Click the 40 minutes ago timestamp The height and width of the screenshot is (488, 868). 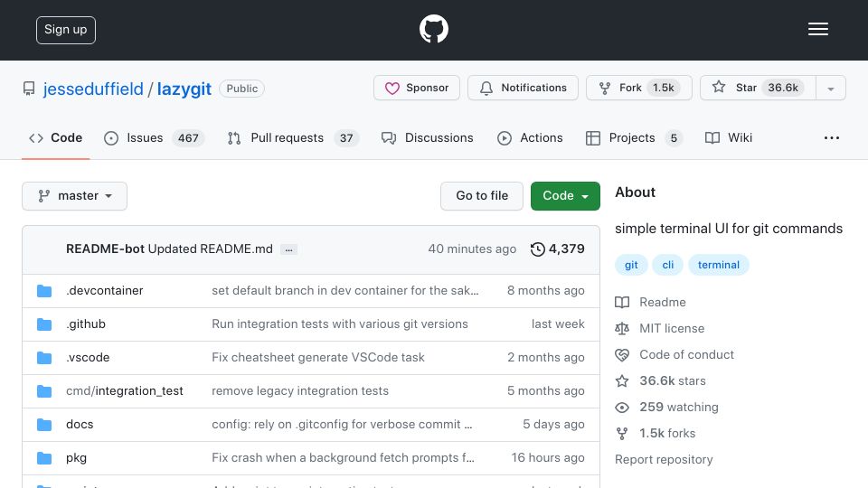coord(472,249)
